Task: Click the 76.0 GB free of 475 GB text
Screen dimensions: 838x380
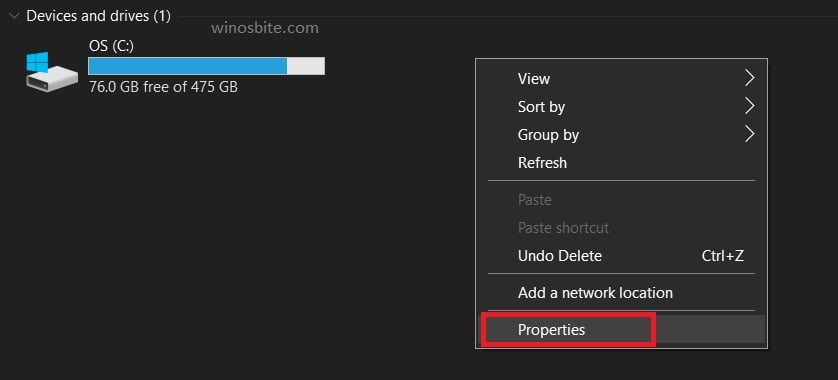Action: 163,87
